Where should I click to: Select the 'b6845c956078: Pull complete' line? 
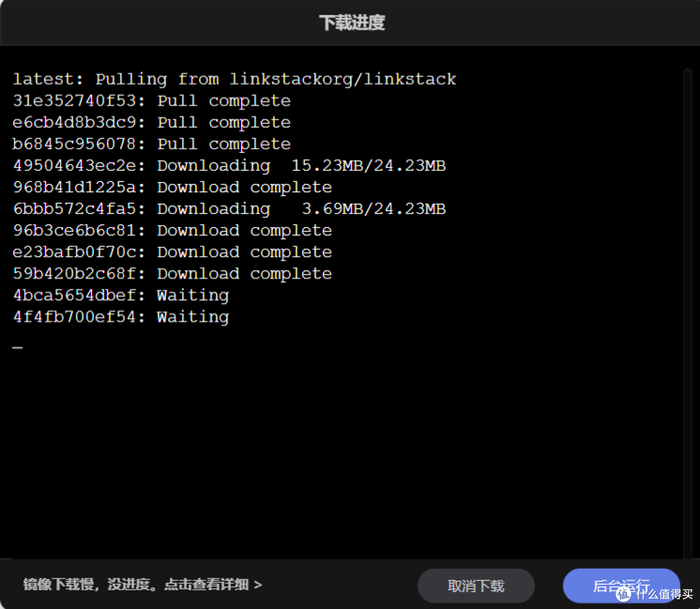(152, 144)
